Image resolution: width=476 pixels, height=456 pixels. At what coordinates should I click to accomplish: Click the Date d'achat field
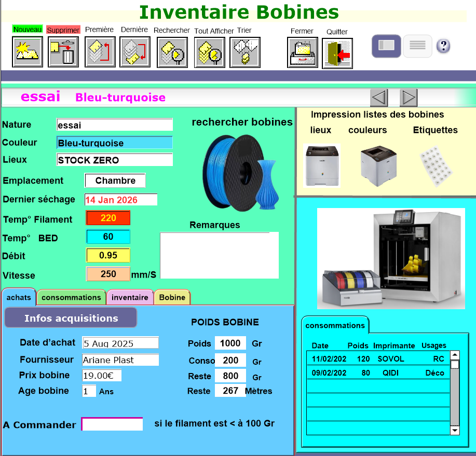tap(120, 343)
